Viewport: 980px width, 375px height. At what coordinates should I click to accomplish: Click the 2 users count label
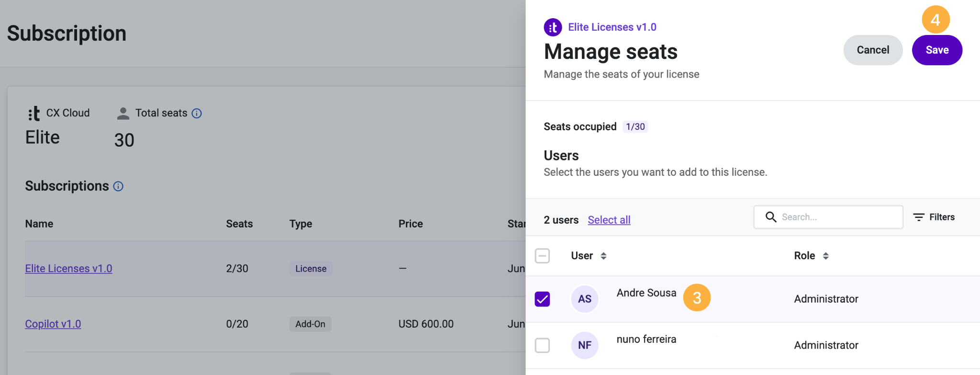click(x=561, y=220)
